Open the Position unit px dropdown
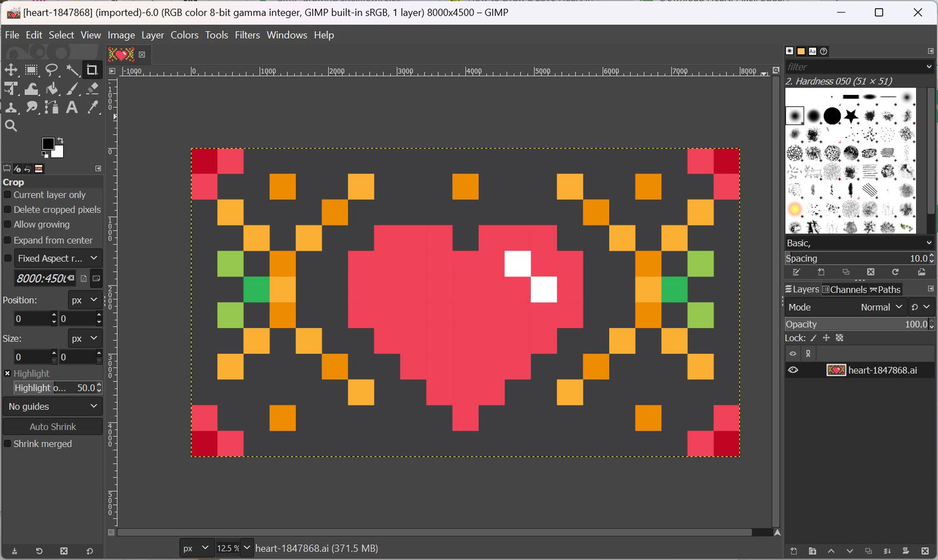The image size is (938, 560). 85,300
